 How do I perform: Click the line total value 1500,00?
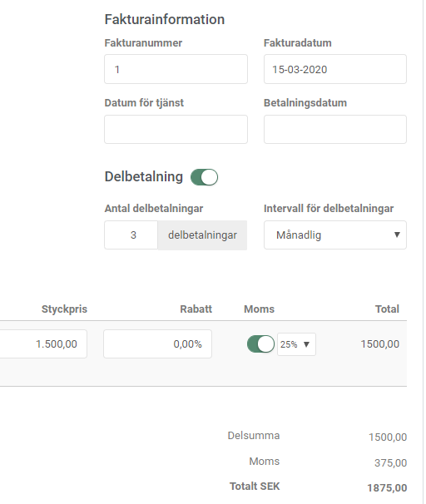point(380,344)
